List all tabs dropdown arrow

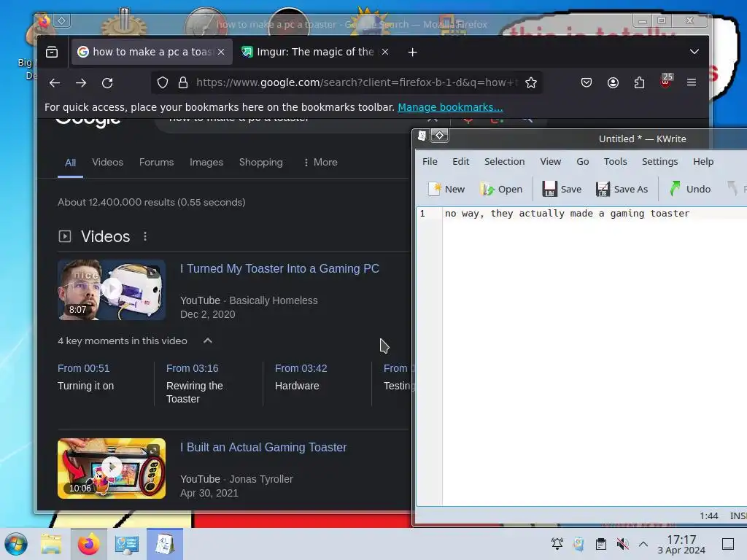coord(694,52)
